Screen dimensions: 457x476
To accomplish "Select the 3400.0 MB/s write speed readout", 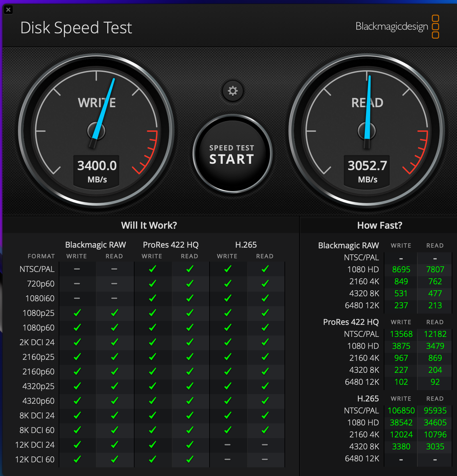I will click(97, 171).
